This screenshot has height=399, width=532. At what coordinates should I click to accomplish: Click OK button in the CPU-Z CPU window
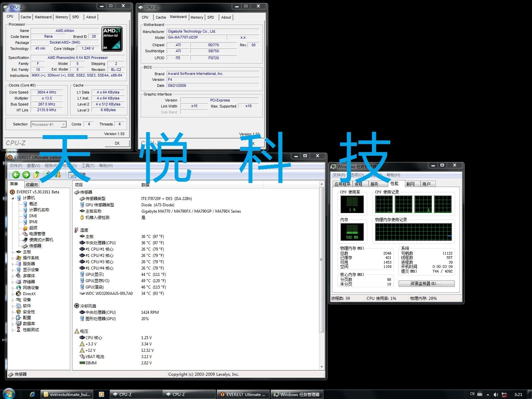pos(117,143)
